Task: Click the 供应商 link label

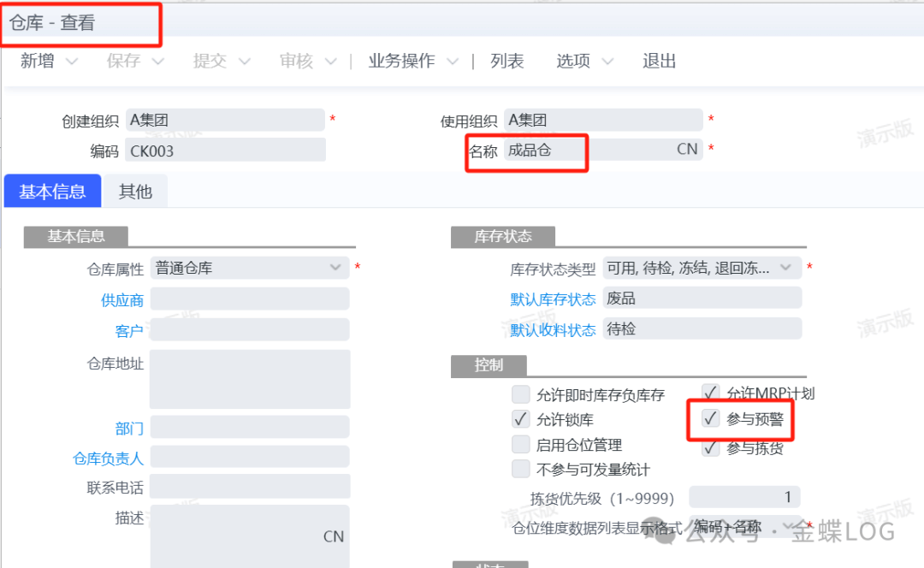Action: (x=122, y=300)
